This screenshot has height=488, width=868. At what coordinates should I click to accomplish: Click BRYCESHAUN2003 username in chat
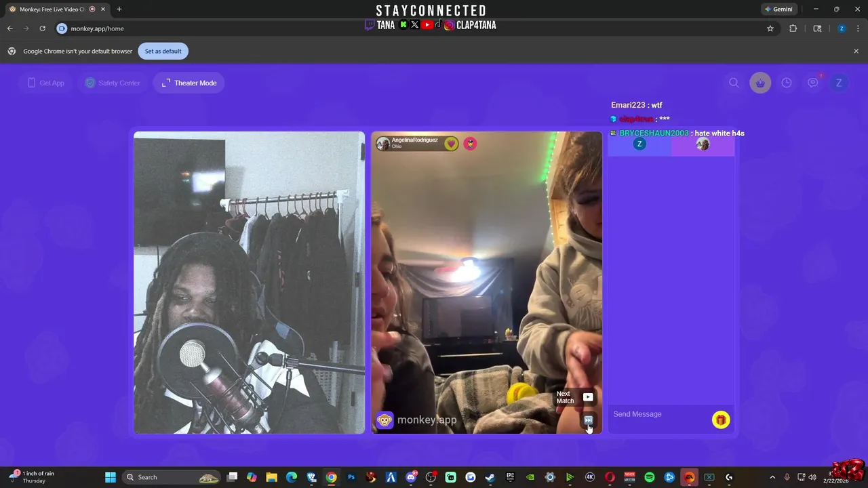[654, 134]
